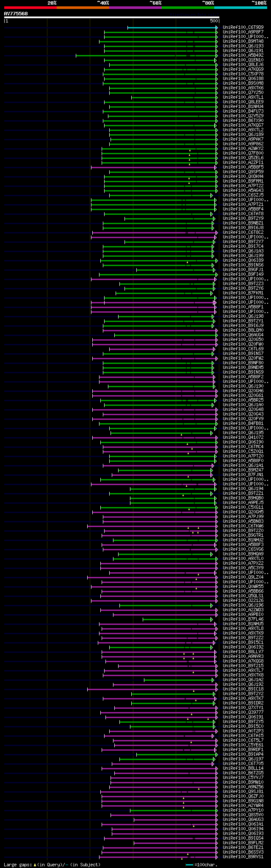Image resolution: width=271 pixels, height=868 pixels.
Task: Select the UniRef100_Q6AUG4 label
Action: (x=243, y=335)
